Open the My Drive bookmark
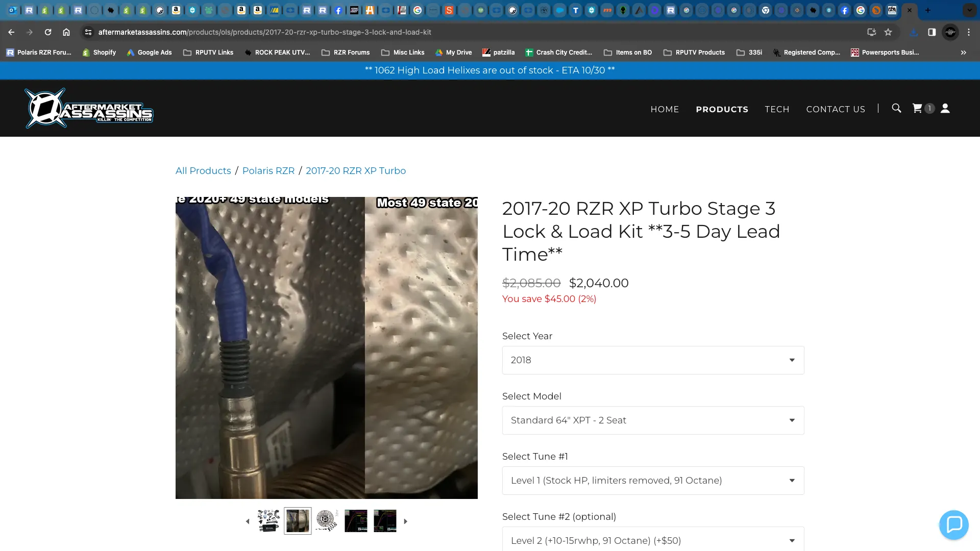Screen dimensions: 980x551 [453, 53]
